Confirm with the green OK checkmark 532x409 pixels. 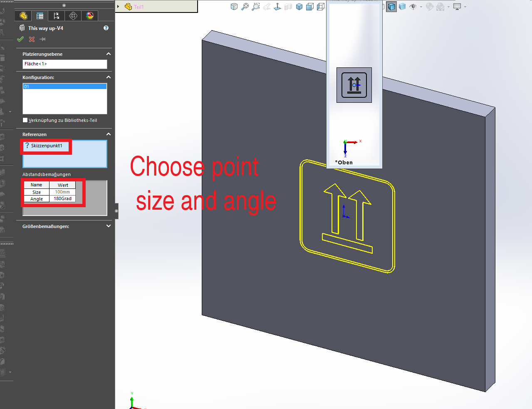pos(20,39)
